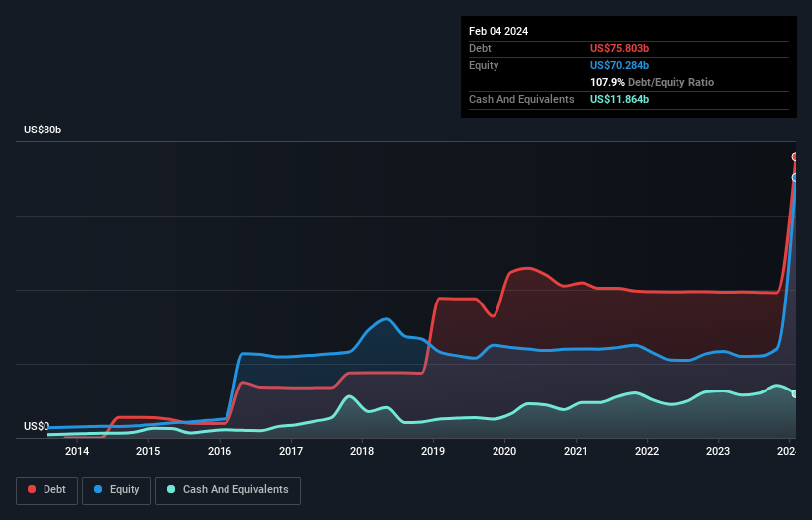Viewport: 812px width, 520px height.
Task: Click the 2022 x-axis label
Action: pos(647,451)
